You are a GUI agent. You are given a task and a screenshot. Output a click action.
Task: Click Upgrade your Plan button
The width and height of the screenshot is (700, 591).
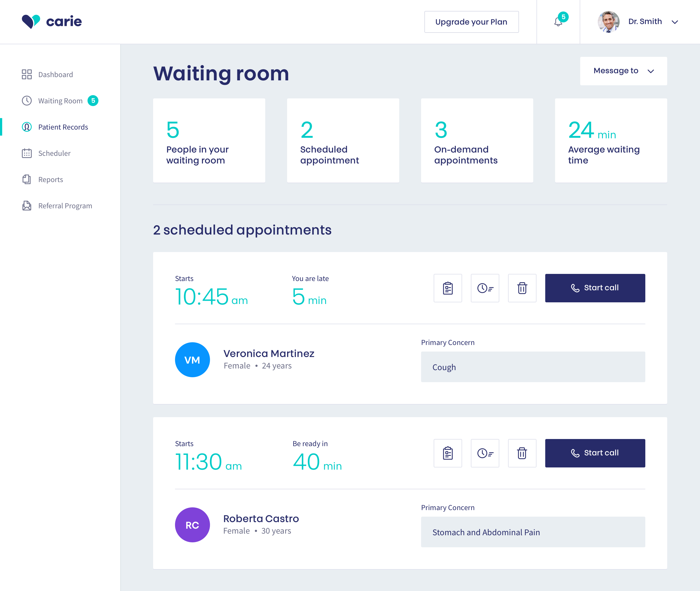(x=471, y=22)
